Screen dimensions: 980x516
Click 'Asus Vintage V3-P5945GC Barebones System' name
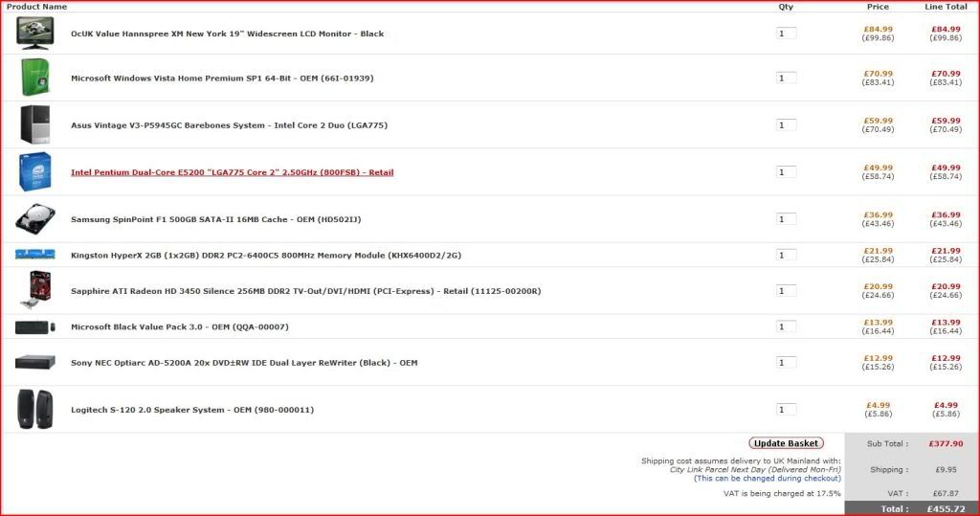(229, 125)
